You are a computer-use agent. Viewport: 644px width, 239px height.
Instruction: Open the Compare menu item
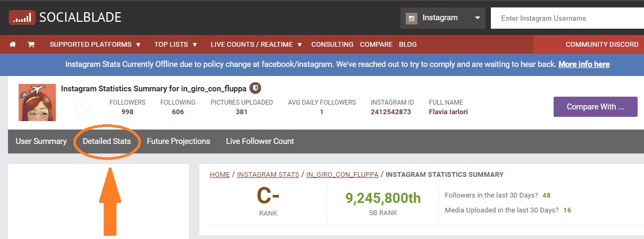[376, 45]
